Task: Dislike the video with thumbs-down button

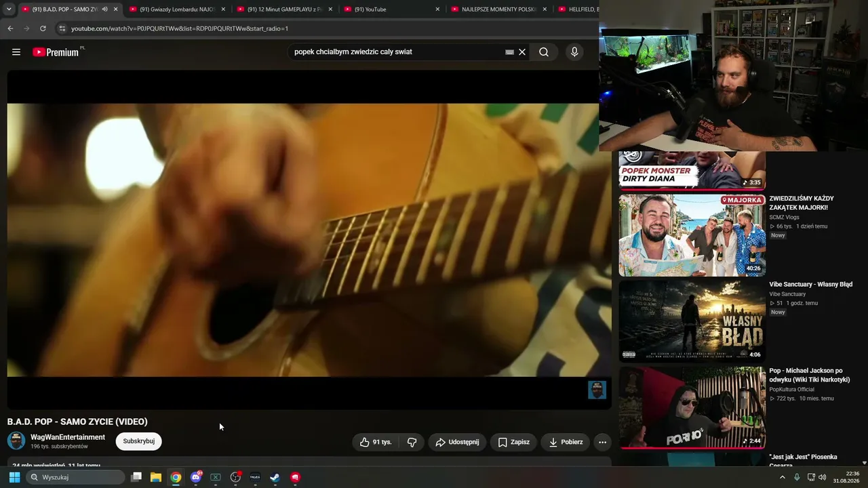Action: (412, 442)
